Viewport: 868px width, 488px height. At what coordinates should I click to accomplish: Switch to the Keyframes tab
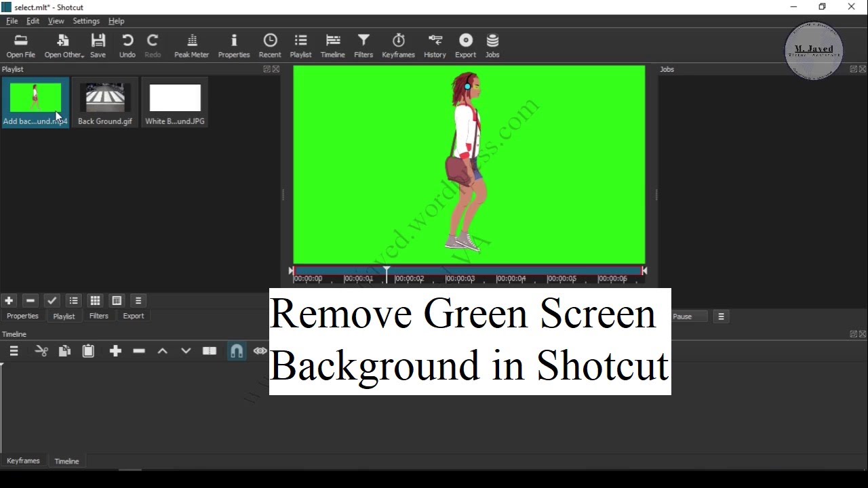(23, 461)
